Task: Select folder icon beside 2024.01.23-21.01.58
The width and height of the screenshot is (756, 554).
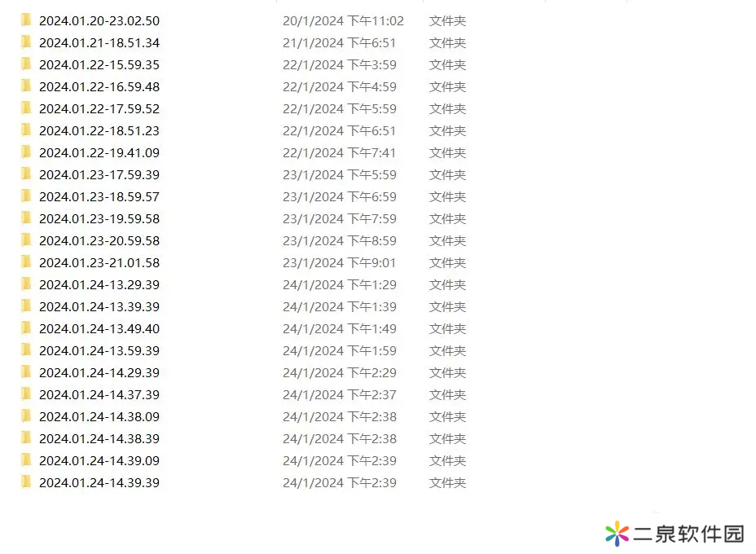Action: pos(26,262)
